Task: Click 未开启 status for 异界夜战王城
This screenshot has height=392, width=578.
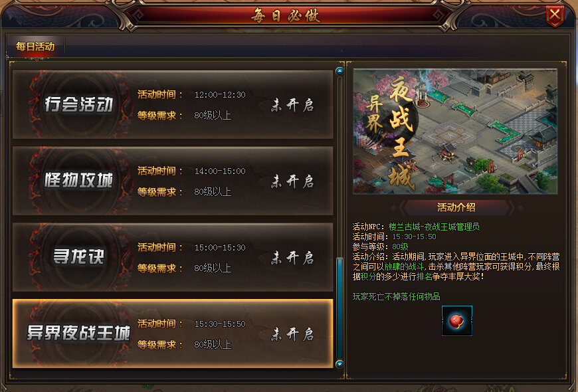Action: click(x=292, y=334)
